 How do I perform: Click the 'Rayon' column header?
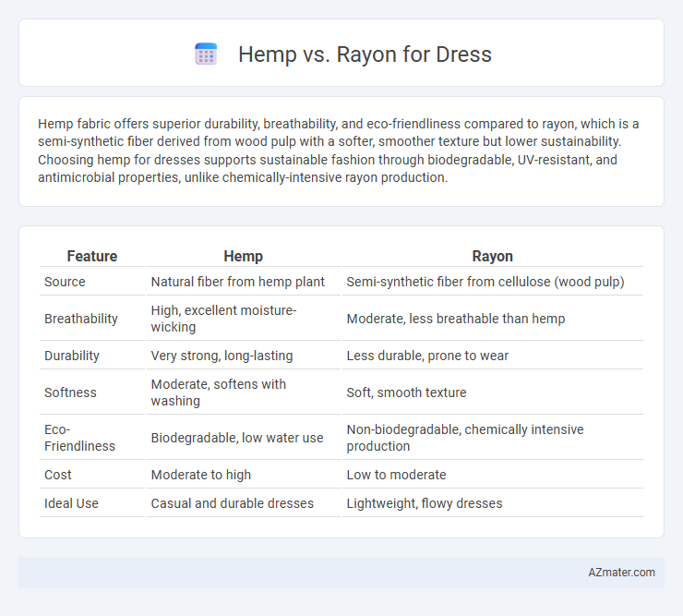[x=492, y=256]
